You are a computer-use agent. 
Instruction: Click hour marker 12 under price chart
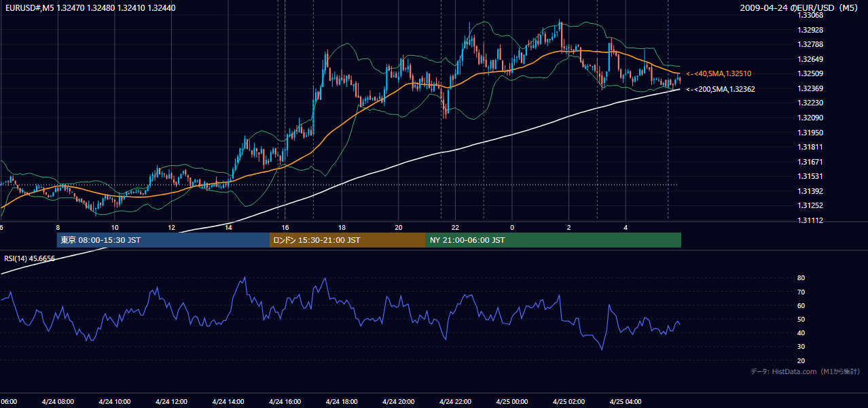tap(171, 228)
